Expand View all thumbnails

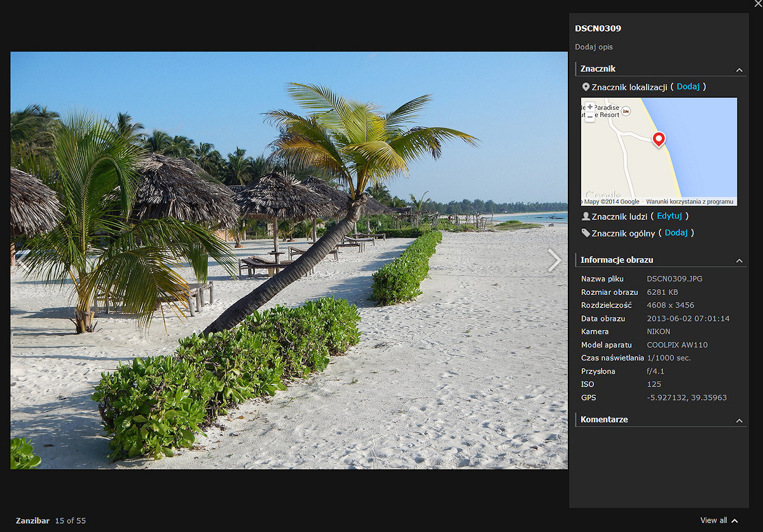[719, 521]
